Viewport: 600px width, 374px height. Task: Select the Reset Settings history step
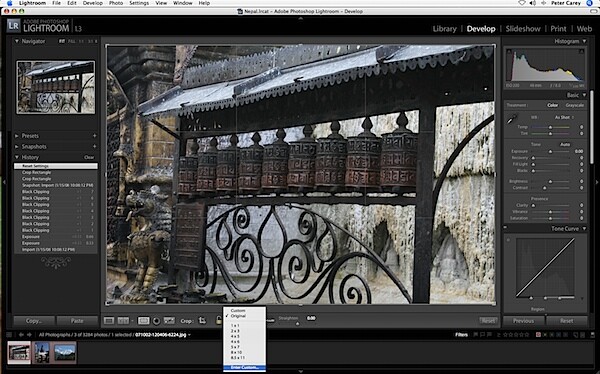[56, 166]
